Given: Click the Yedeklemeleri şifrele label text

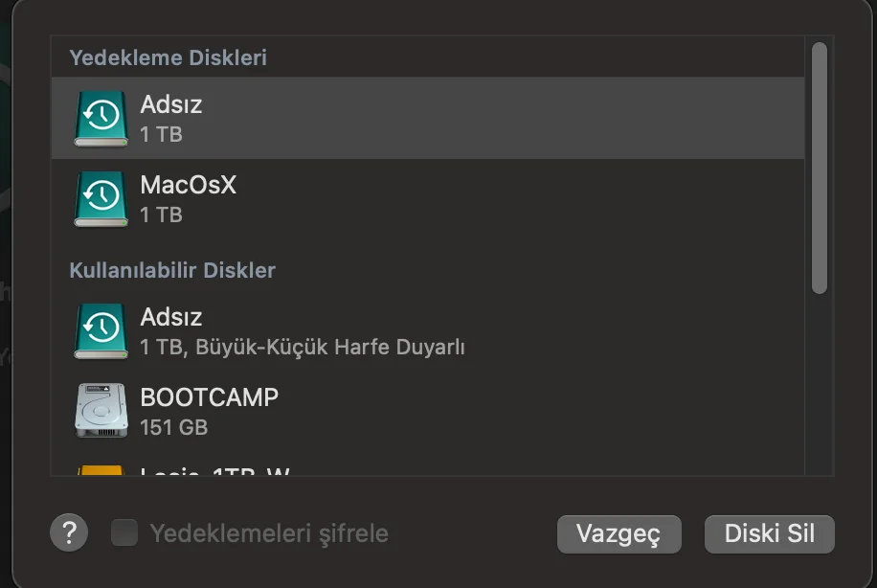Looking at the screenshot, I should [269, 533].
